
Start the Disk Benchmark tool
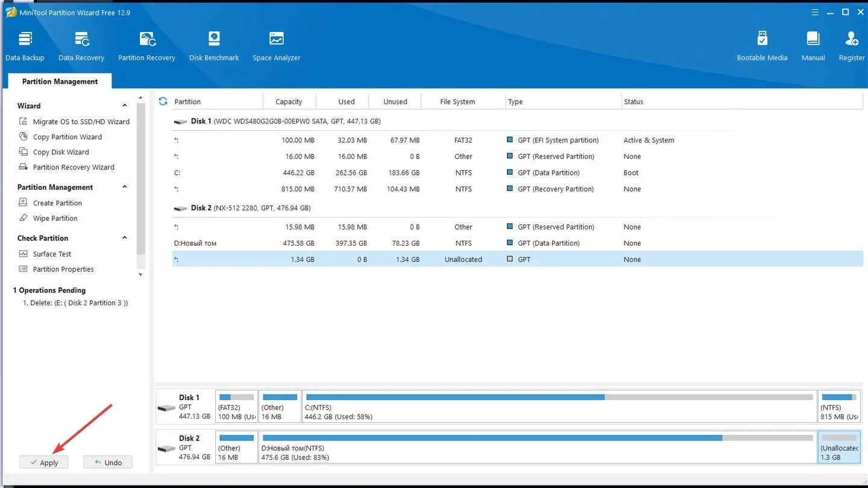click(214, 46)
